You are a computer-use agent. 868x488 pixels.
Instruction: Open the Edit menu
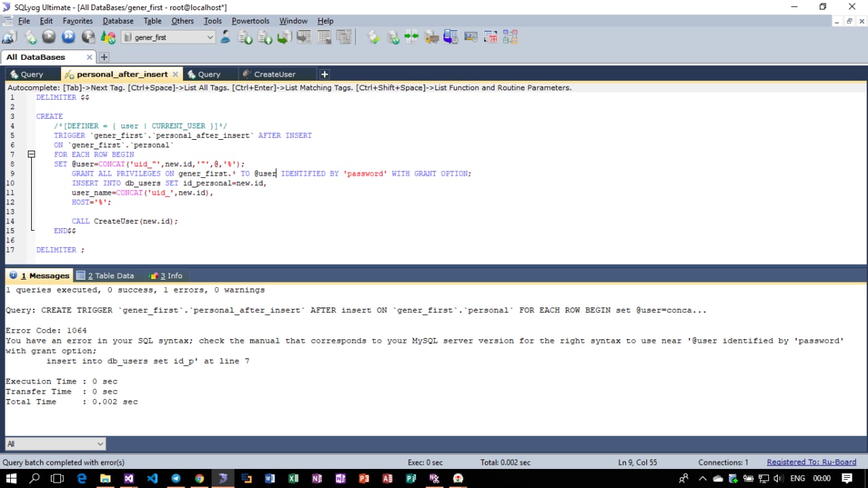click(46, 21)
